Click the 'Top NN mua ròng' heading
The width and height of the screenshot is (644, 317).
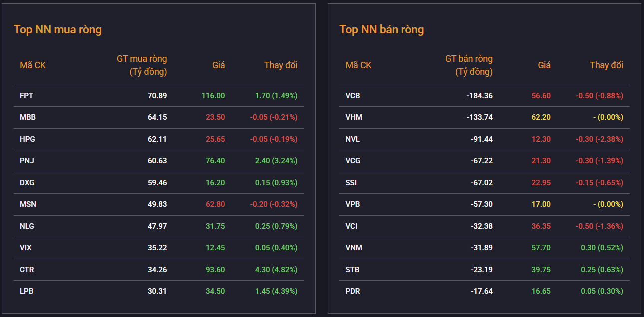(x=58, y=30)
